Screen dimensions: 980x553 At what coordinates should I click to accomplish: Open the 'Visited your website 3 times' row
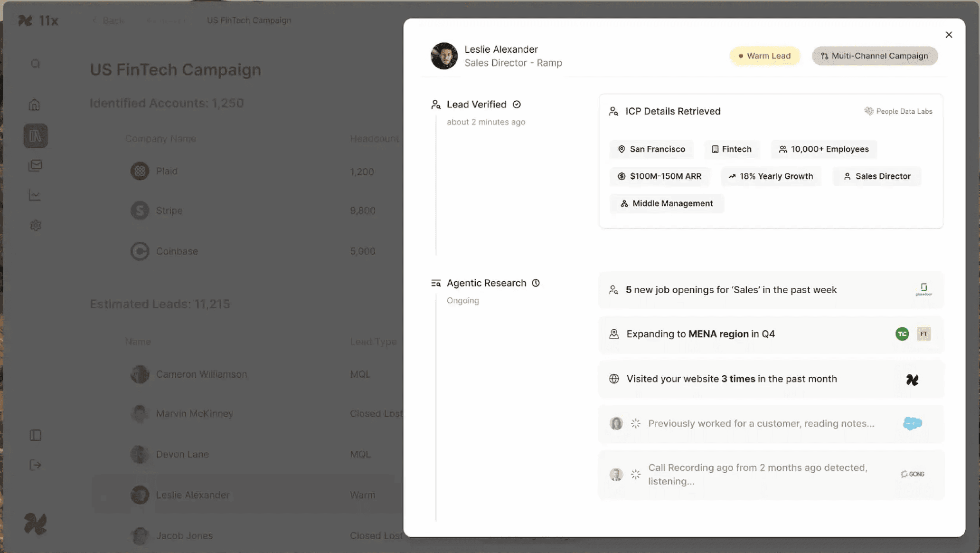click(771, 379)
